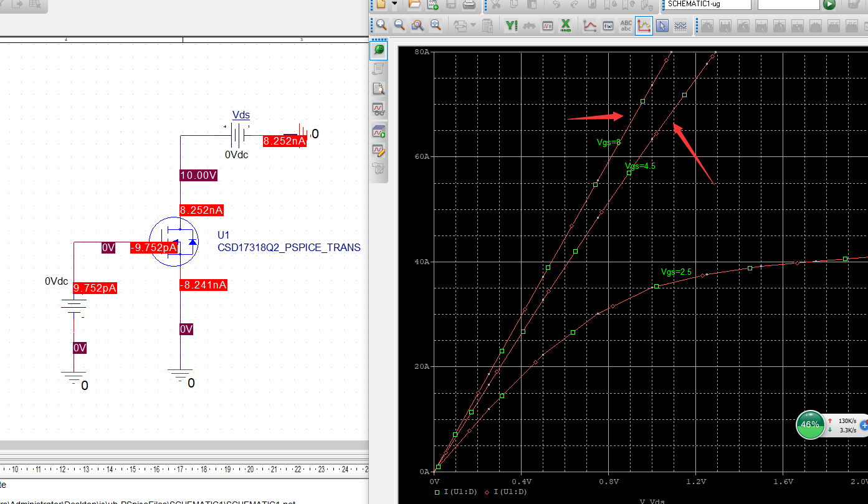Click the -8.241nA source current marker
The height and width of the screenshot is (504, 868).
pyautogui.click(x=203, y=285)
